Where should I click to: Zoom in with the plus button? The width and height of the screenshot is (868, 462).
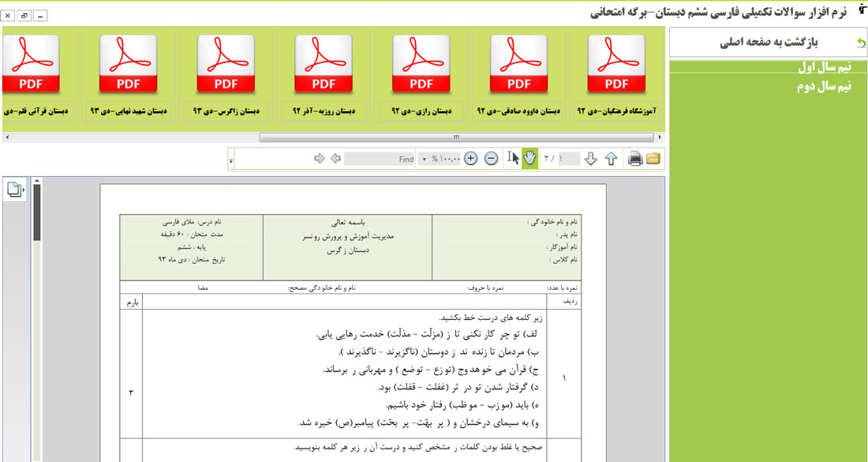(x=471, y=159)
